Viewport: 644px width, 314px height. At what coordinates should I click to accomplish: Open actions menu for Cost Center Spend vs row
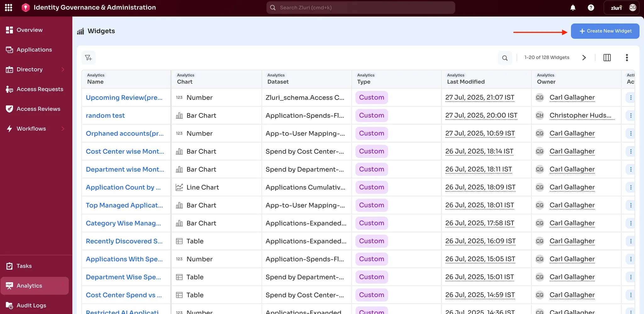[x=630, y=295]
